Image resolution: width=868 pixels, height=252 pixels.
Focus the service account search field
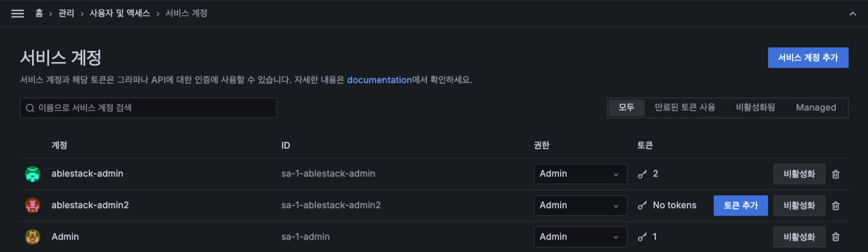coord(148,108)
